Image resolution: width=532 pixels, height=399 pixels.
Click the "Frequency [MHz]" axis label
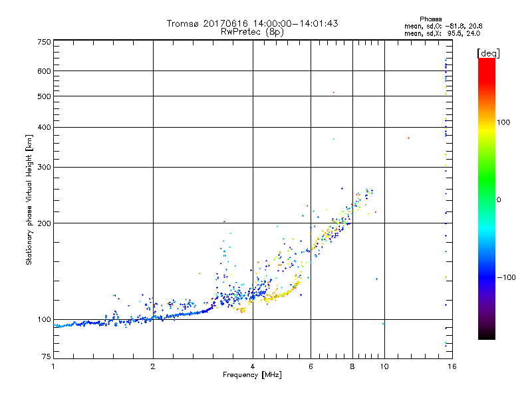[x=252, y=375]
